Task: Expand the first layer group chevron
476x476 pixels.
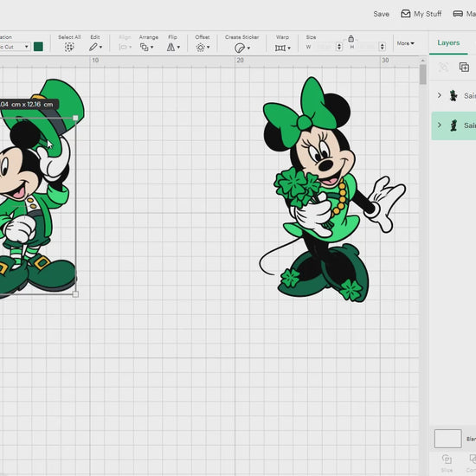Action: [x=440, y=95]
